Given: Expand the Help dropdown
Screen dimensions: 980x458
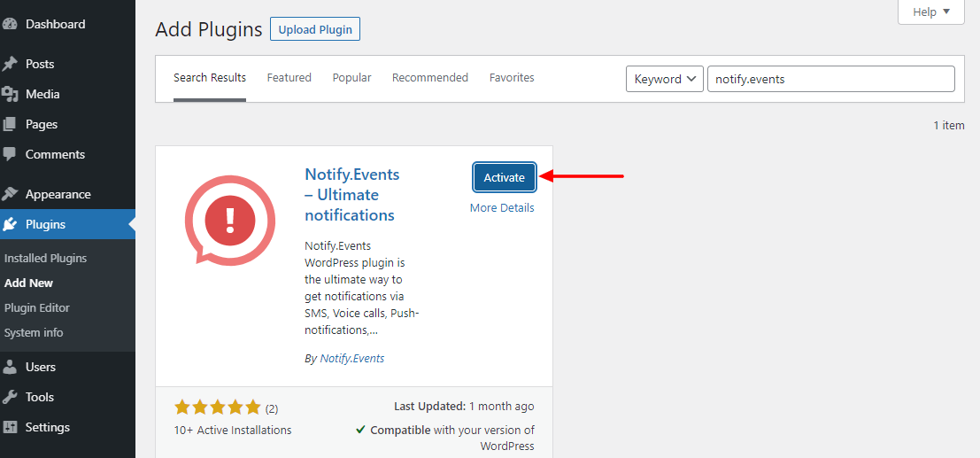Looking at the screenshot, I should coord(931,12).
